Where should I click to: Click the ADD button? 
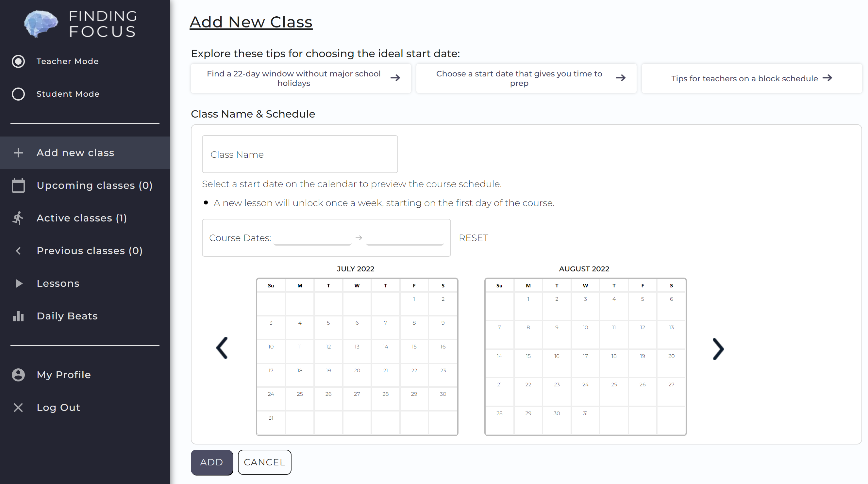(212, 462)
